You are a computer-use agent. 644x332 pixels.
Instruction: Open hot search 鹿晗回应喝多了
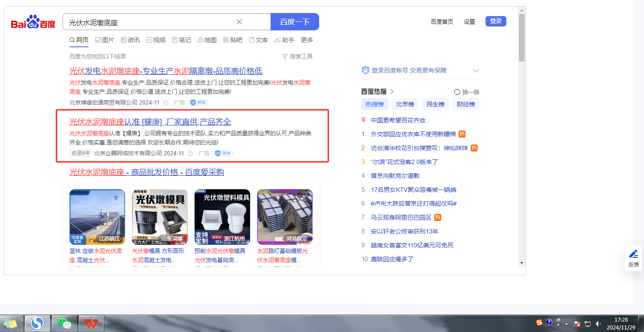tap(392, 259)
